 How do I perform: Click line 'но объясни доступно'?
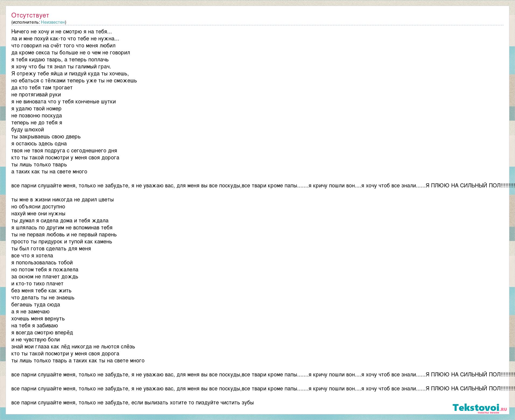tap(38, 206)
